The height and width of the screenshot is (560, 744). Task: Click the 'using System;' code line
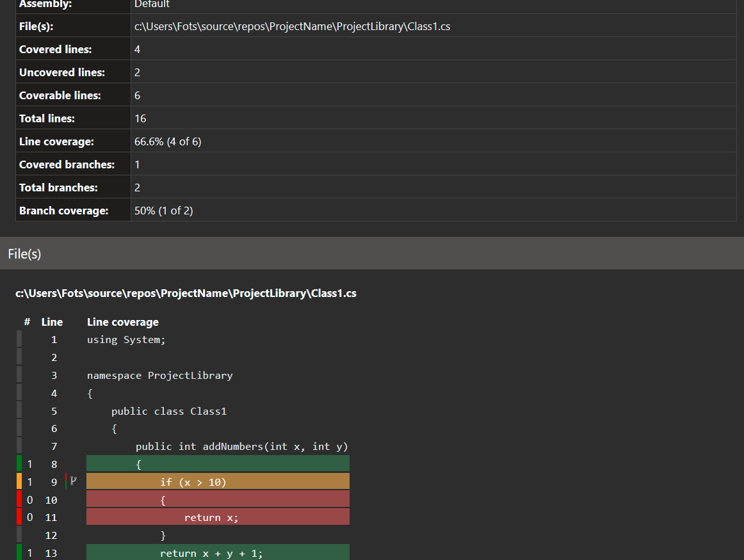[x=125, y=340]
